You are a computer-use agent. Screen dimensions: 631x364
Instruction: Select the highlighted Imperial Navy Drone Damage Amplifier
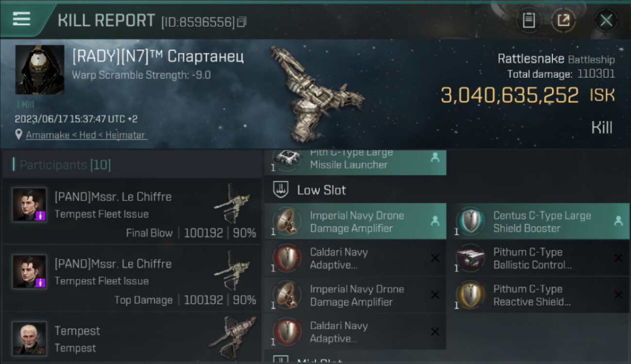[x=355, y=221]
